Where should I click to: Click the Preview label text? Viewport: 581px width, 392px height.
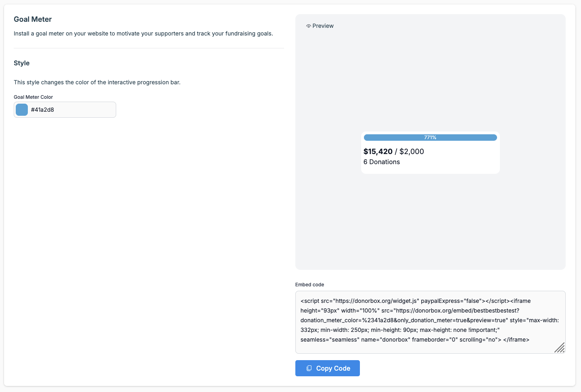(x=323, y=26)
